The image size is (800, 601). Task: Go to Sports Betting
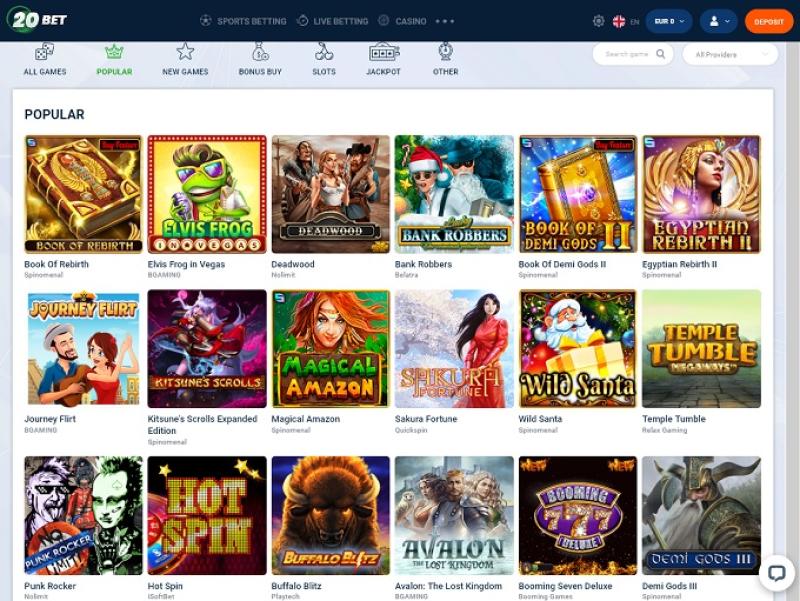(x=243, y=21)
